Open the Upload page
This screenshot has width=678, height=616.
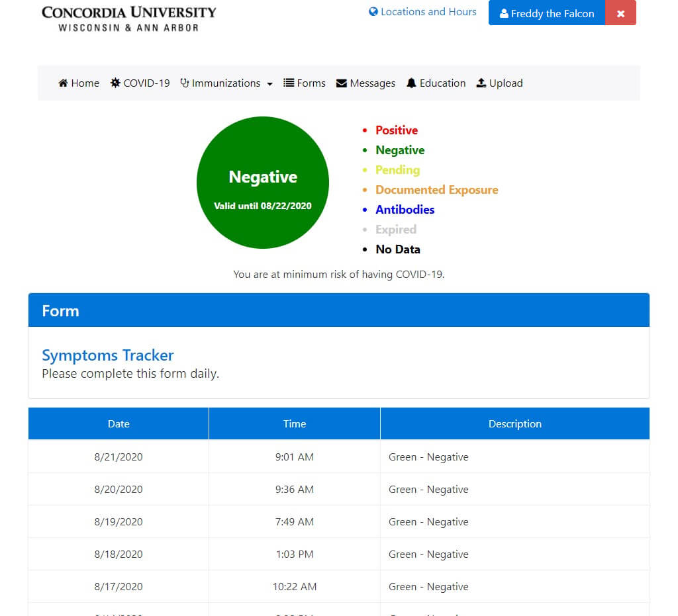click(499, 83)
